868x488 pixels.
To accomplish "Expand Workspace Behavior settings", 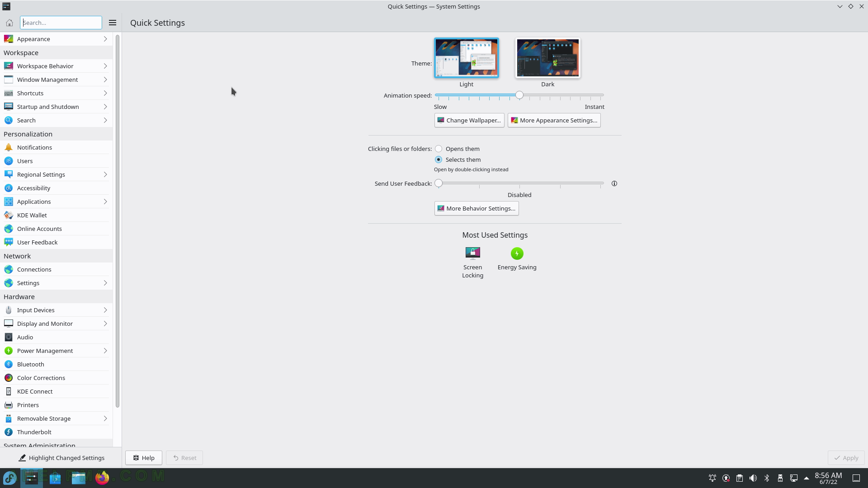I will 57,66.
